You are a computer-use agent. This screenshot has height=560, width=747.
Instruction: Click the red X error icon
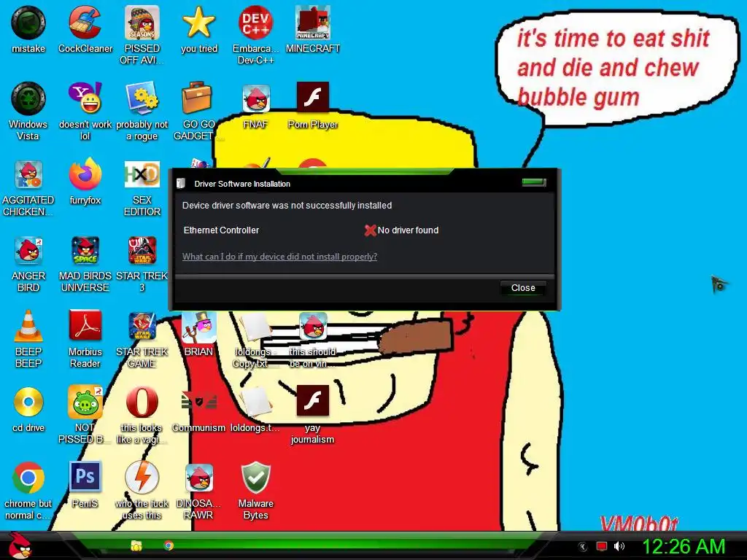[x=370, y=230]
